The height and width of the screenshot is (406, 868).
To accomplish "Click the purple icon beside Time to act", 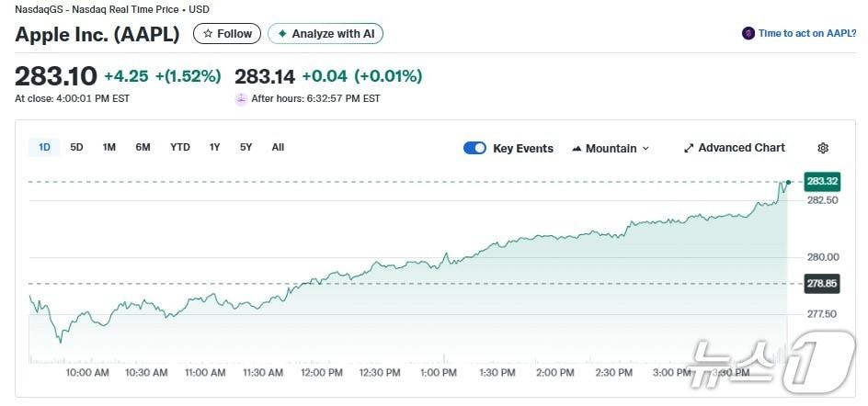I will pyautogui.click(x=748, y=33).
